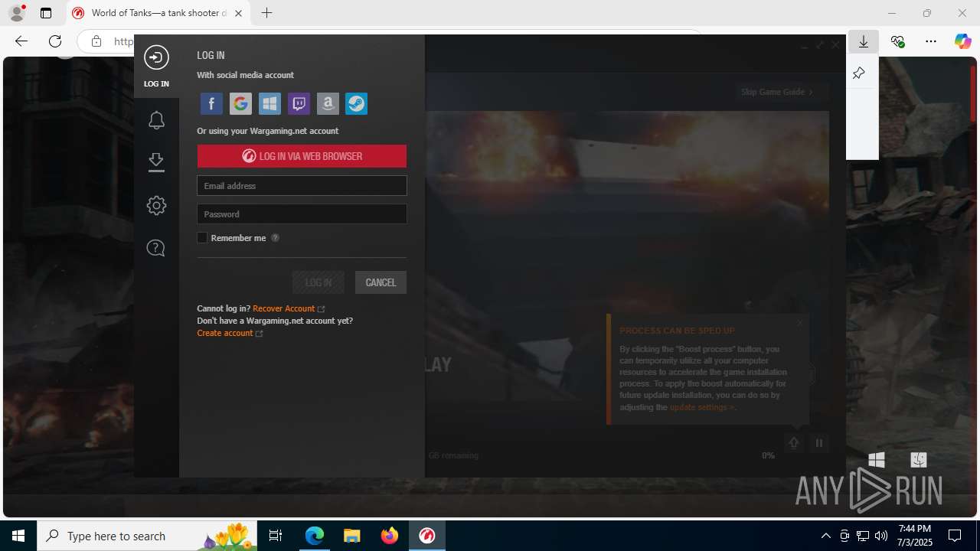Open Copilot sidebar icon
The width and height of the screenshot is (980, 551).
pyautogui.click(x=962, y=41)
